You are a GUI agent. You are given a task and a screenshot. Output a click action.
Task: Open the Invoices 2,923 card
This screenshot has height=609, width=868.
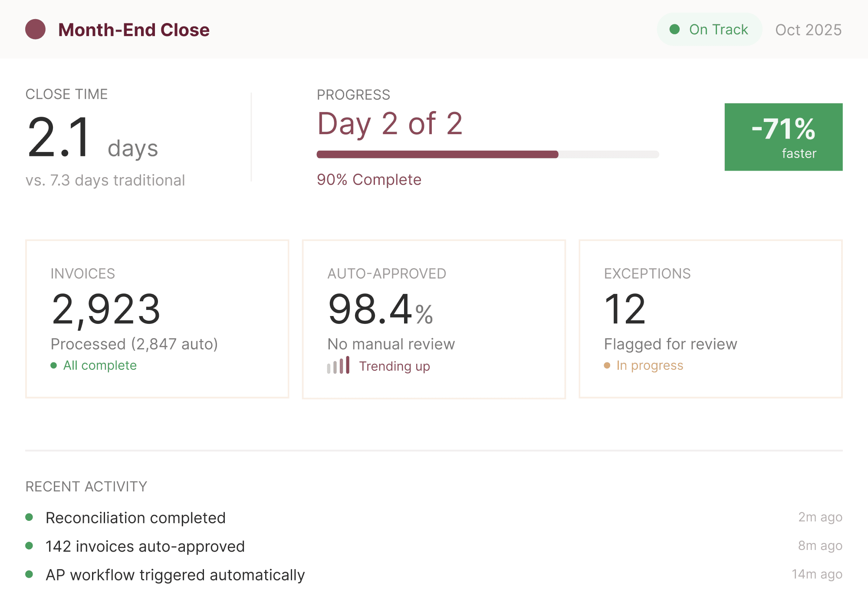157,319
